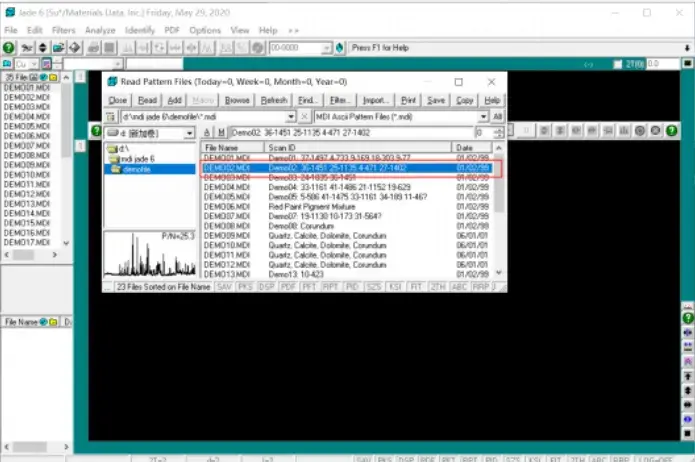Click the stepper arrows beside the 0 field
The image size is (695, 462).
click(499, 133)
